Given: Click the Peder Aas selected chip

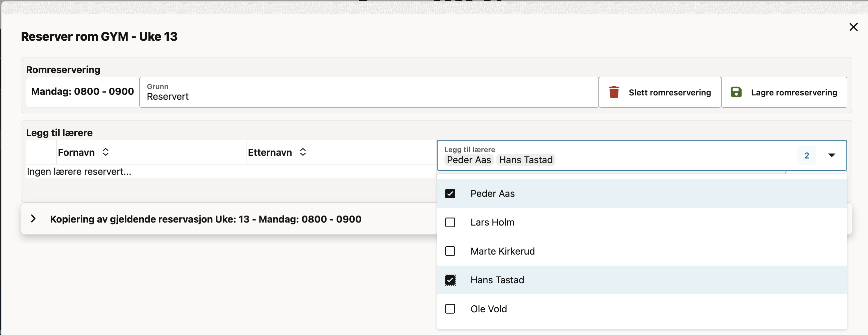Looking at the screenshot, I should [x=468, y=160].
